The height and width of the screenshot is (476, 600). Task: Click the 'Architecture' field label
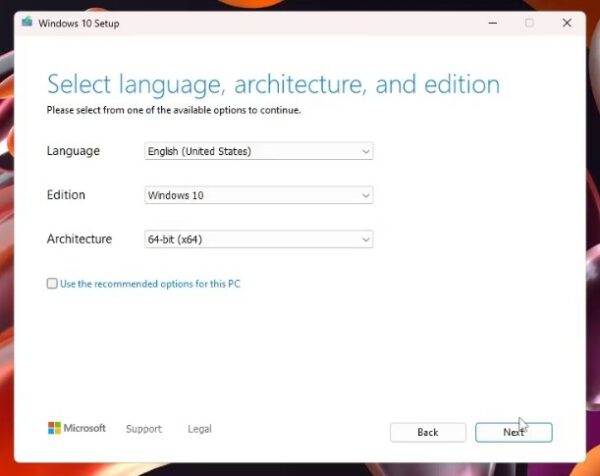[79, 239]
